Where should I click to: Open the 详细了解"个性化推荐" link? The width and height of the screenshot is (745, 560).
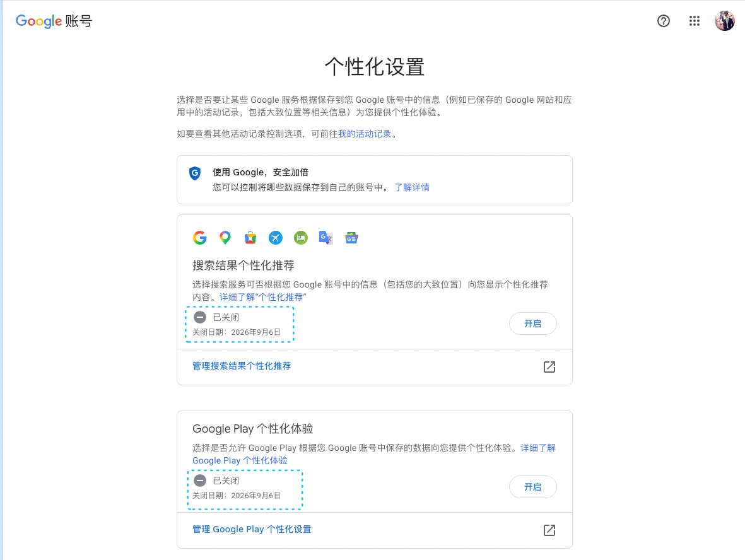pos(263,297)
